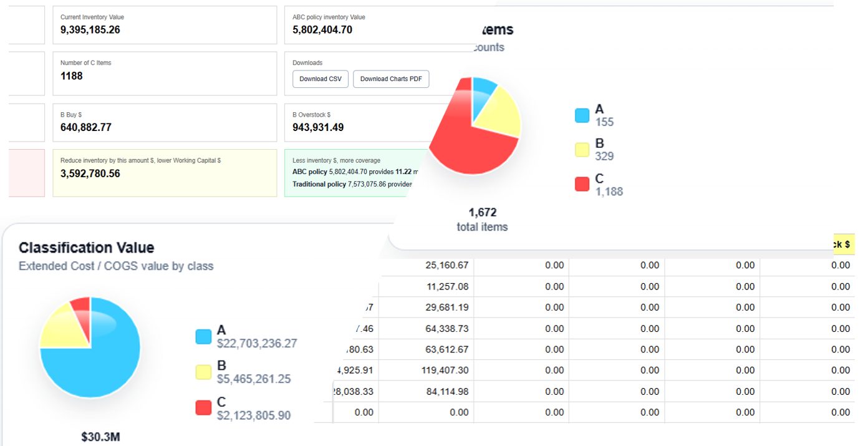868x446 pixels.
Task: Click the legend count 155 for A
Action: coord(604,122)
